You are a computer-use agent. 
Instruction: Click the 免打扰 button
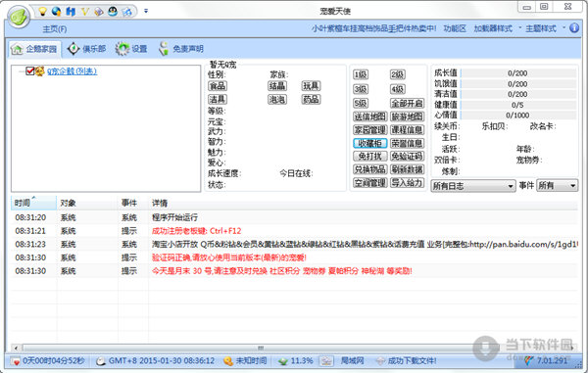pyautogui.click(x=370, y=157)
